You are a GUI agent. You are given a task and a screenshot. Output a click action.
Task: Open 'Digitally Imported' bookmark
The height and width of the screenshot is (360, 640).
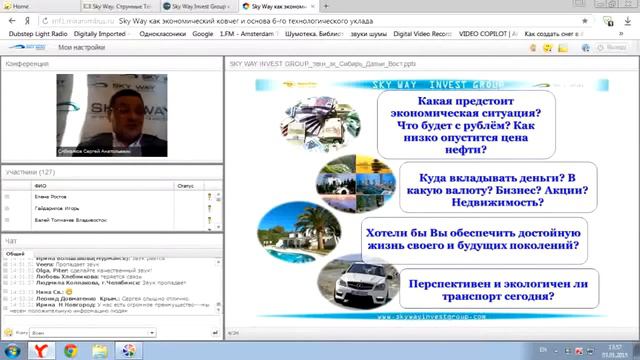point(100,34)
